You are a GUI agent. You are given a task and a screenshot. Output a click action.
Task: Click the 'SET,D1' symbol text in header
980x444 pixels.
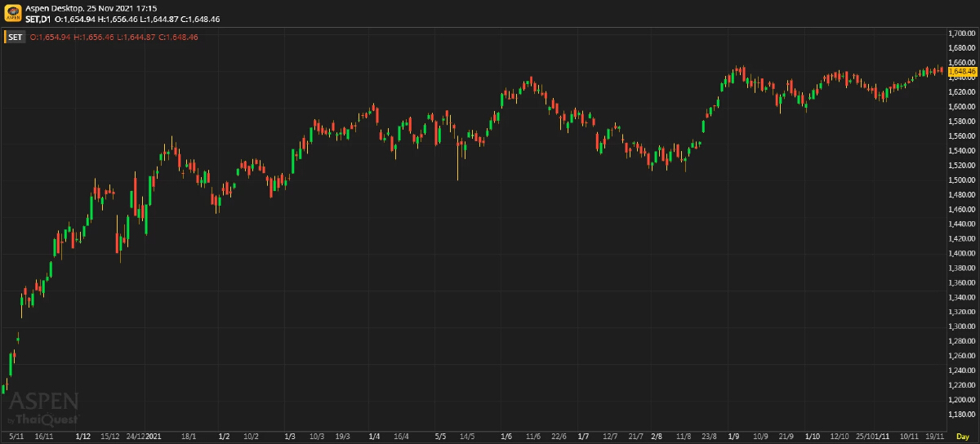click(38, 18)
